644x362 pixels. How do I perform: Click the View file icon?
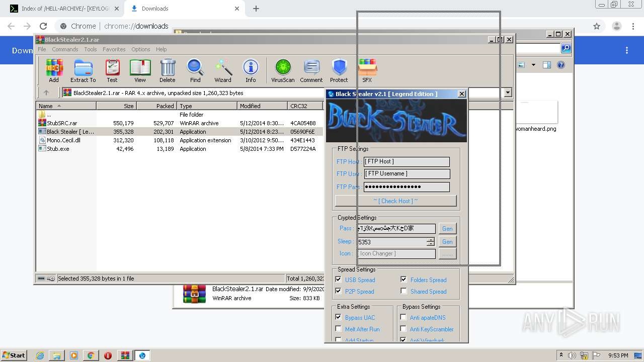(140, 70)
